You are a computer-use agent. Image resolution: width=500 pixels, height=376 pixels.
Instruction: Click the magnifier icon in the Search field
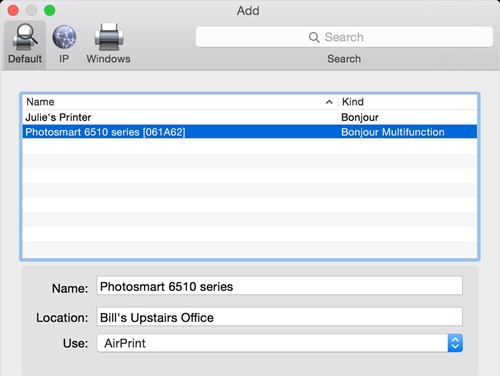(x=314, y=37)
